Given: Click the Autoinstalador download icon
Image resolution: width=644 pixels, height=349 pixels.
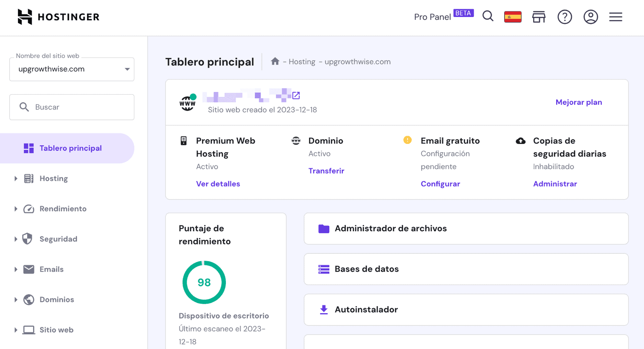Looking at the screenshot, I should pos(324,309).
